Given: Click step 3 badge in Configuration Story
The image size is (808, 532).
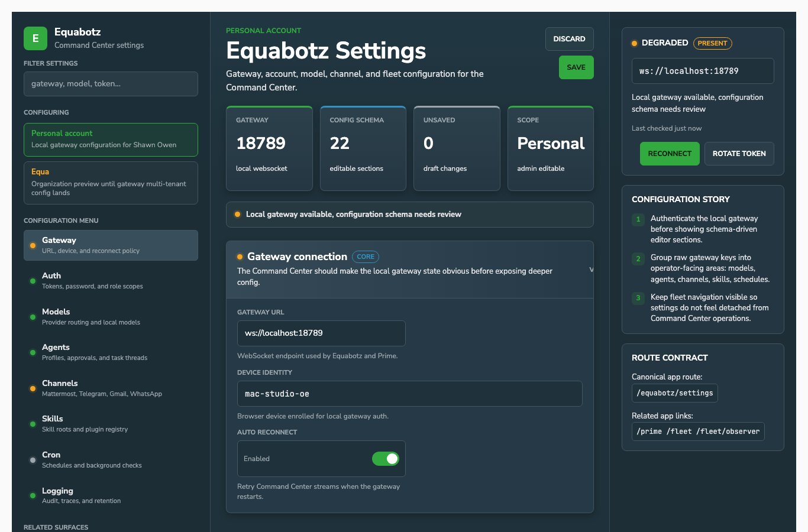Looking at the screenshot, I should pyautogui.click(x=638, y=298).
